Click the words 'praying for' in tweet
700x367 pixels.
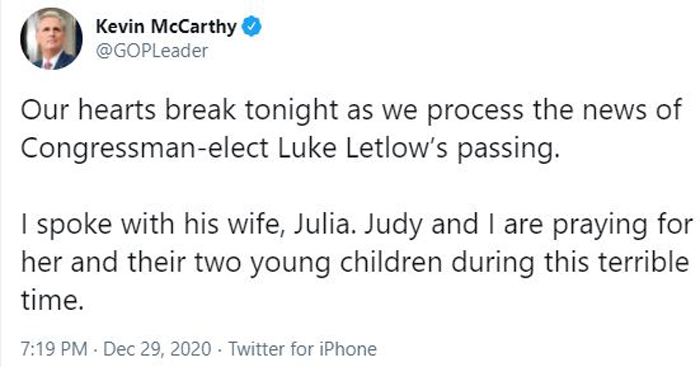click(623, 225)
